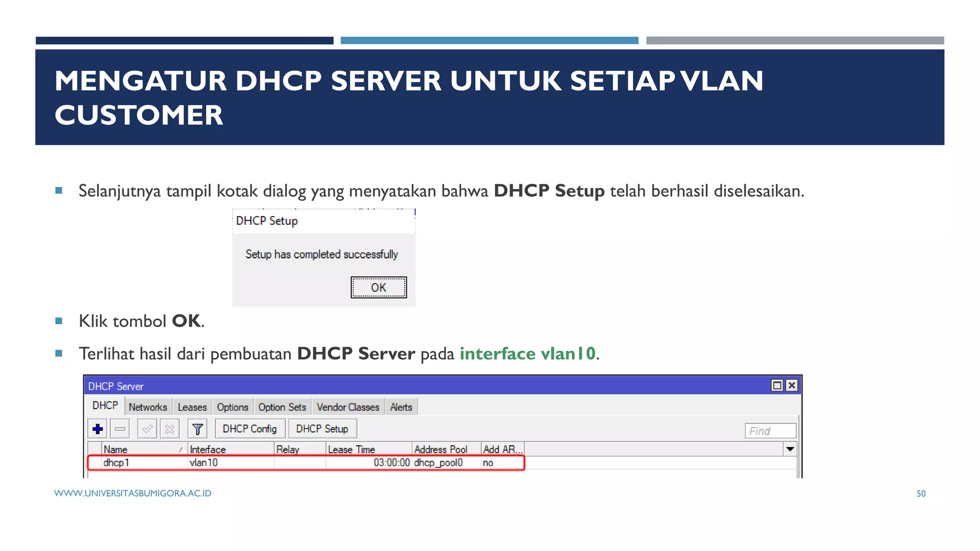Click the checkmark Enable button
Image resolution: width=980 pixels, height=551 pixels.
point(147,429)
